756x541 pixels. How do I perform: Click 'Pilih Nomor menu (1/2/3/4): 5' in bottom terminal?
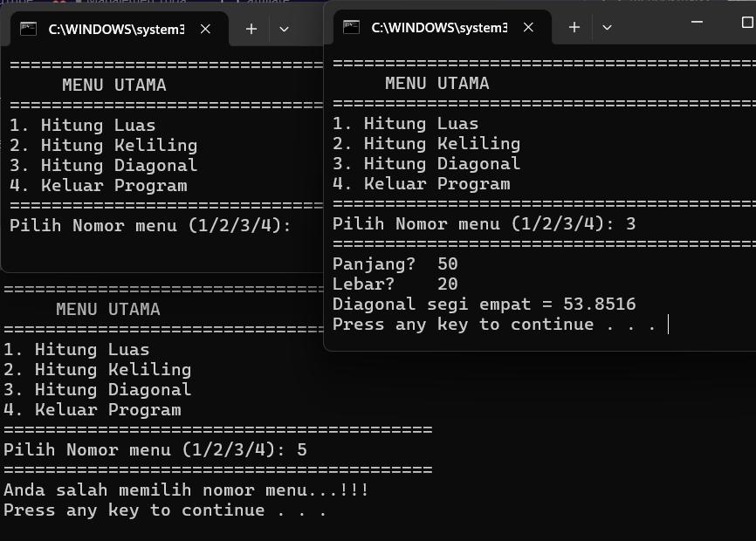coord(155,450)
